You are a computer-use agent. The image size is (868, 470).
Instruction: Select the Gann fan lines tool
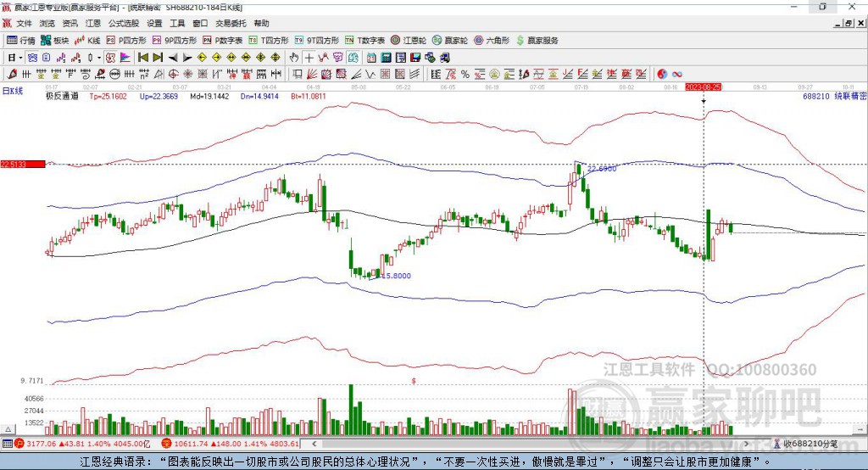tap(312, 74)
